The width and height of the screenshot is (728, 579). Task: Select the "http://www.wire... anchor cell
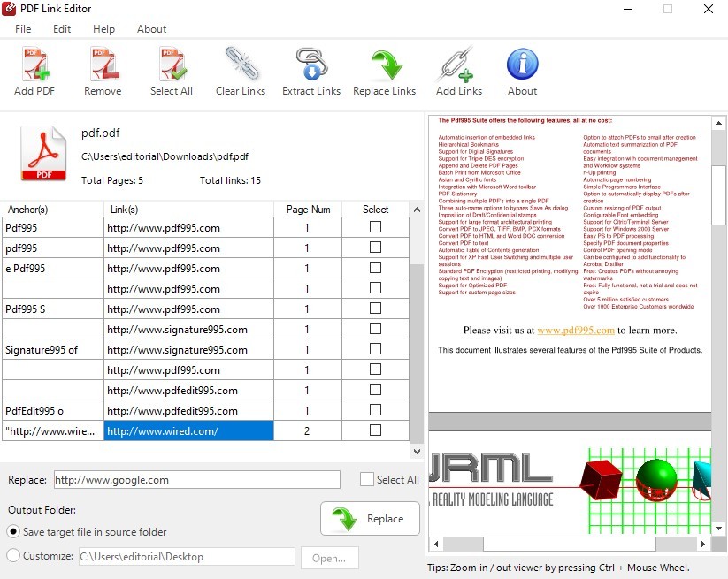coord(52,431)
